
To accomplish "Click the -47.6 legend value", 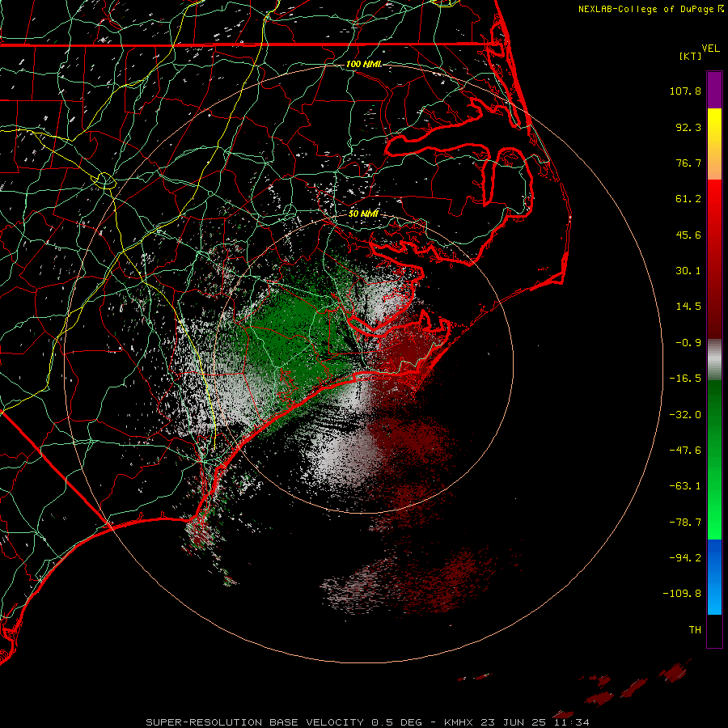I will point(685,451).
